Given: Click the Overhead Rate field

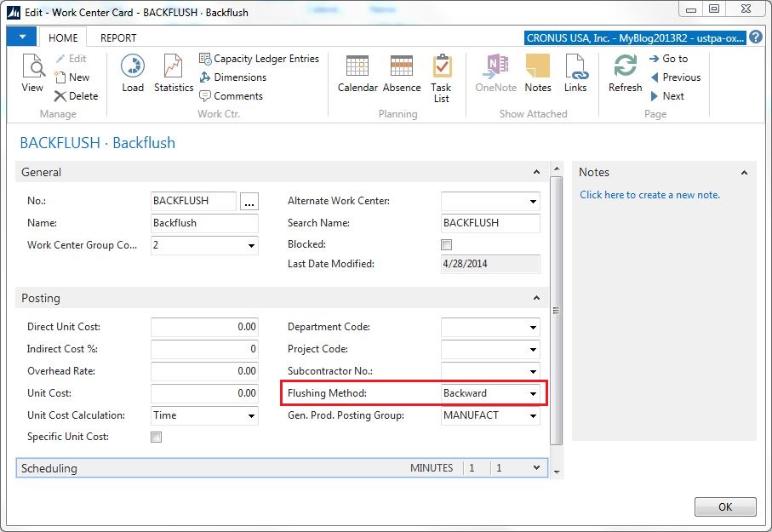Looking at the screenshot, I should pos(204,371).
